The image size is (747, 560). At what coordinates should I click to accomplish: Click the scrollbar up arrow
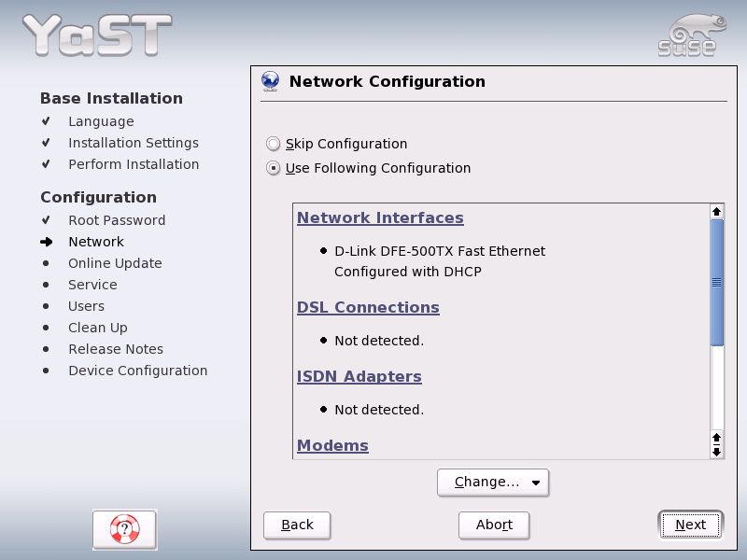[716, 211]
